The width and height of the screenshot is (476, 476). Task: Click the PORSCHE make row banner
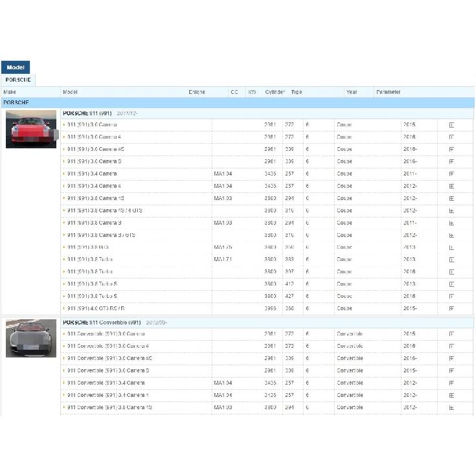pyautogui.click(x=238, y=102)
